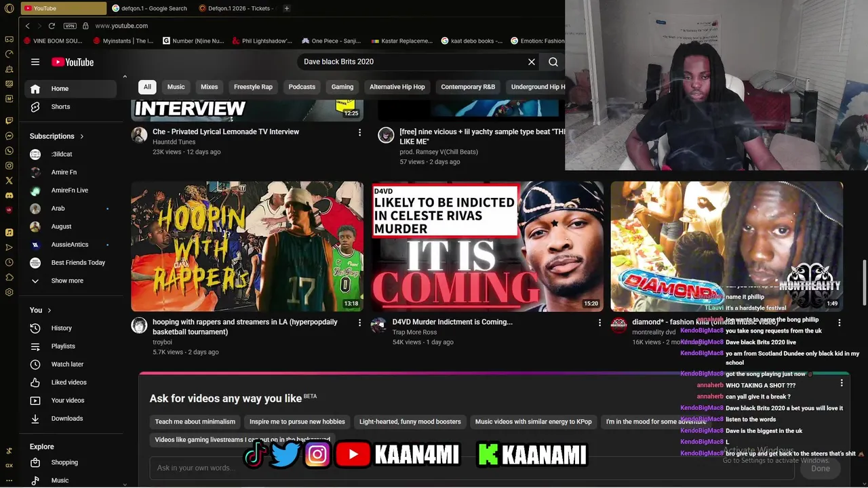Click 'Light-hearted, funny mood boosters' suggestion
This screenshot has height=488, width=868.
point(410,422)
